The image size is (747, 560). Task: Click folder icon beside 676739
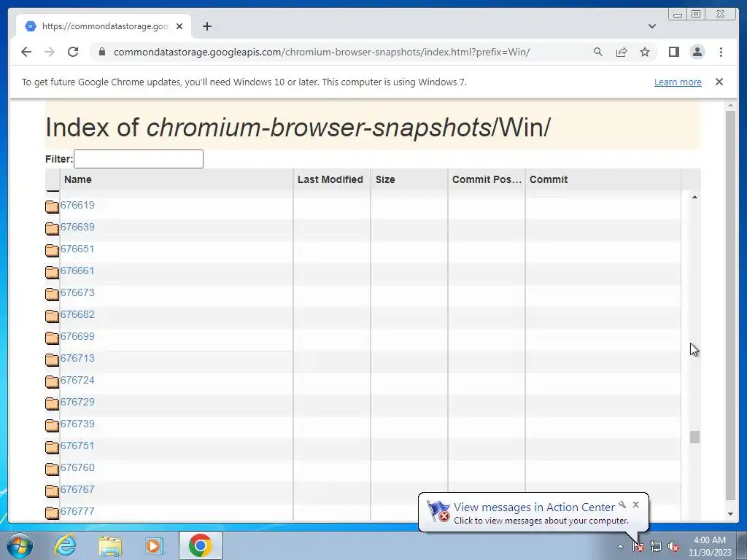point(52,426)
